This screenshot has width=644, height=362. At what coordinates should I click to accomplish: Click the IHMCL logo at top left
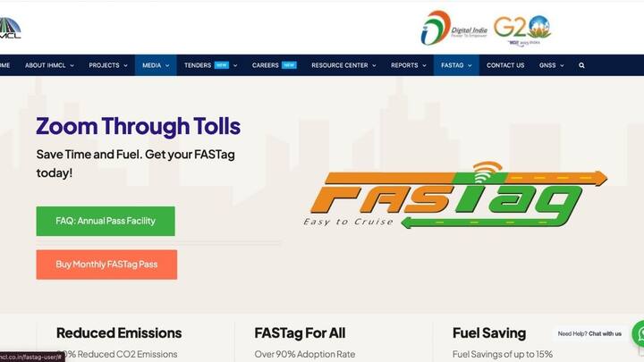point(10,29)
